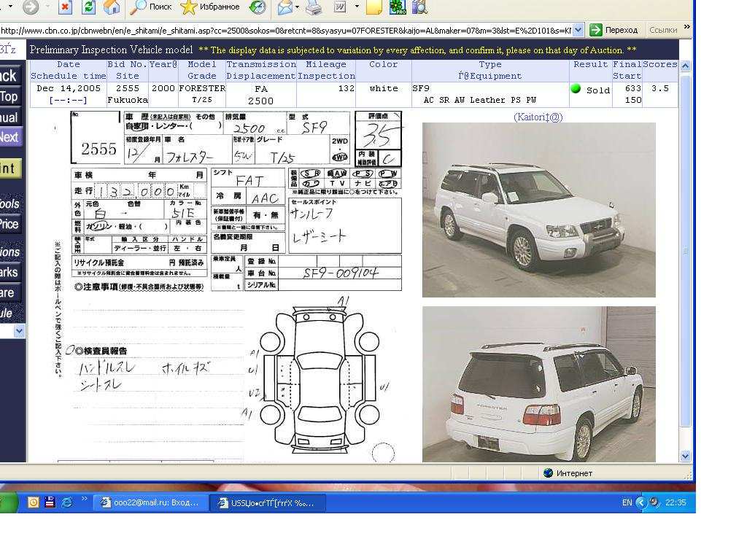Click the 'white' color cell
This screenshot has width=747, height=560.
[x=384, y=88]
